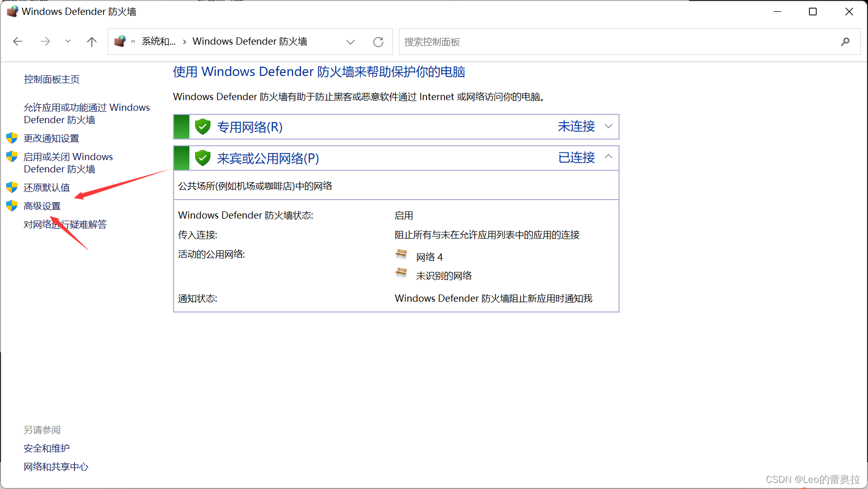Click the Windows Defender 防火墙 breadcrumb
This screenshot has width=868, height=489.
coord(250,42)
